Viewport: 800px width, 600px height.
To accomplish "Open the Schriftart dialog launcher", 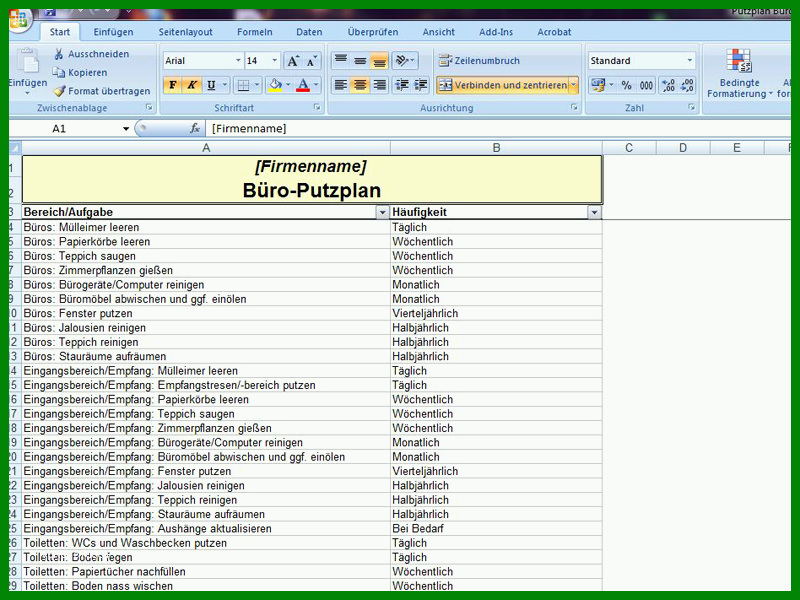I will (x=317, y=107).
